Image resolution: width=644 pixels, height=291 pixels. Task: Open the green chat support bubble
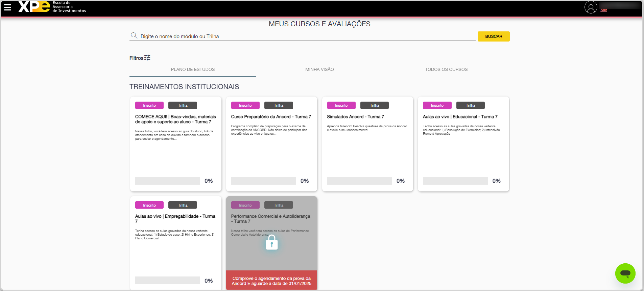625,273
